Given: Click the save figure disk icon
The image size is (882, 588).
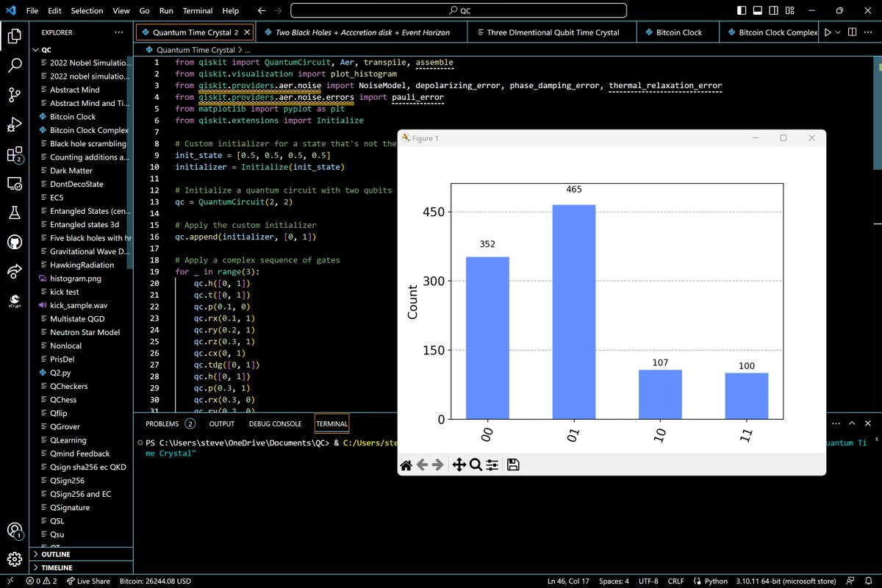Looking at the screenshot, I should pyautogui.click(x=513, y=465).
